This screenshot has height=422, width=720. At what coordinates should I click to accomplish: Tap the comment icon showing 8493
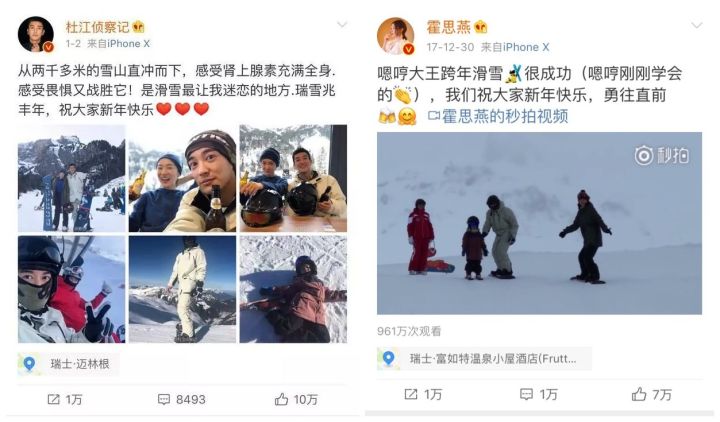point(163,399)
